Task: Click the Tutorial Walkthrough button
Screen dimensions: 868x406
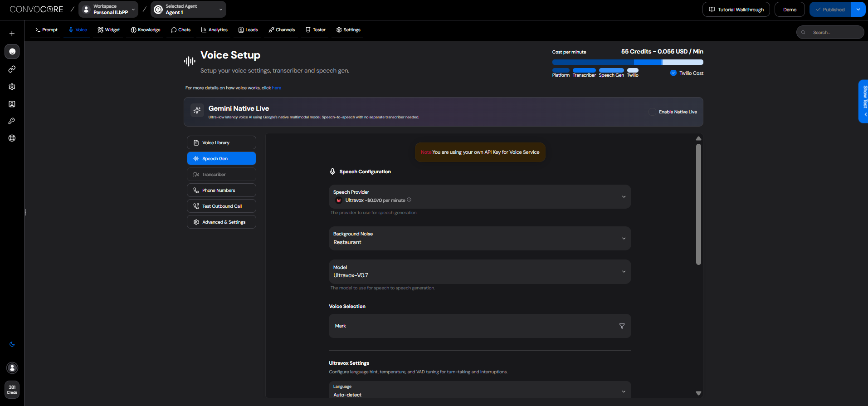Action: pos(736,10)
